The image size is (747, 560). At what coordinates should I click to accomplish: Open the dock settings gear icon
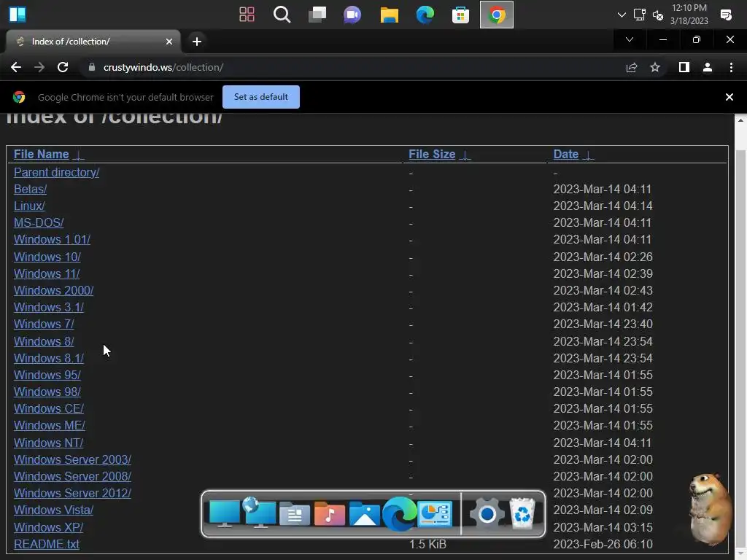tap(487, 514)
